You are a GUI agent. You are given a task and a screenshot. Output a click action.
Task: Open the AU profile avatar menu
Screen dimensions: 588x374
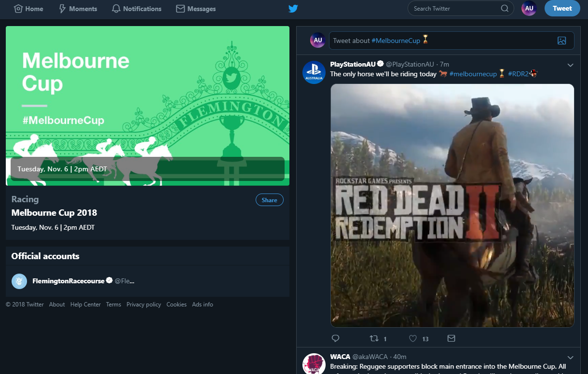tap(529, 8)
